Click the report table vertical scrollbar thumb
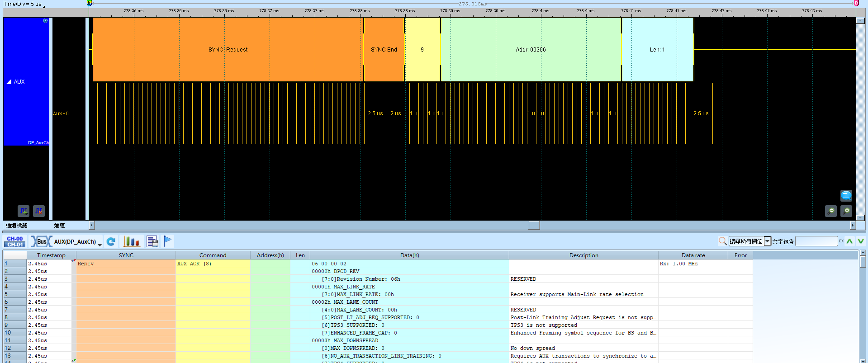Viewport: 868px width, 363px height. [863, 262]
